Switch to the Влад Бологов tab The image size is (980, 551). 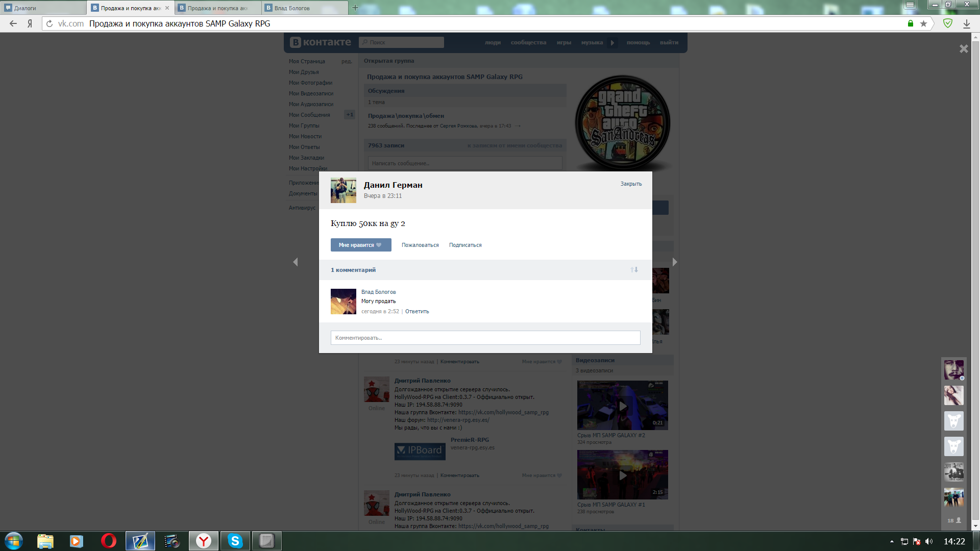coord(305,8)
